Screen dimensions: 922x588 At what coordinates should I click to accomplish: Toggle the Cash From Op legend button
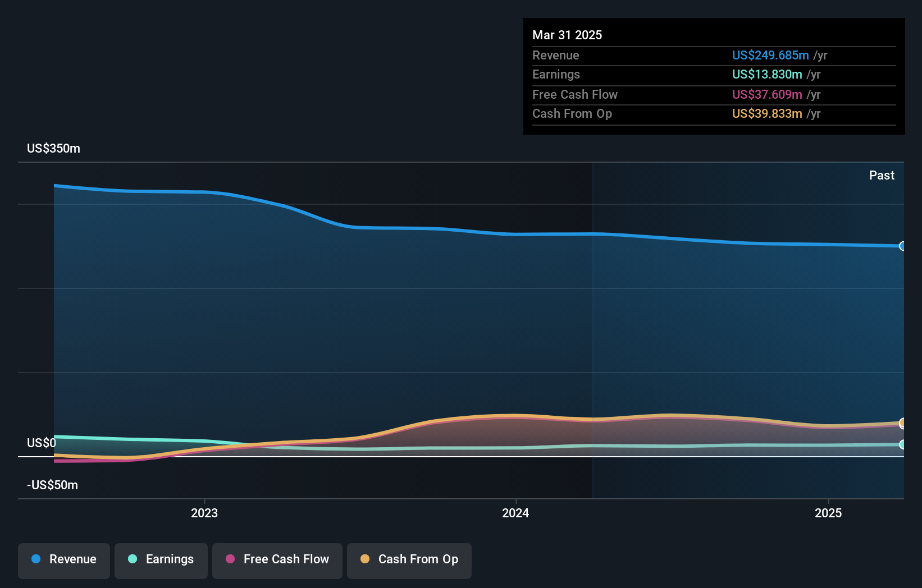point(409,561)
